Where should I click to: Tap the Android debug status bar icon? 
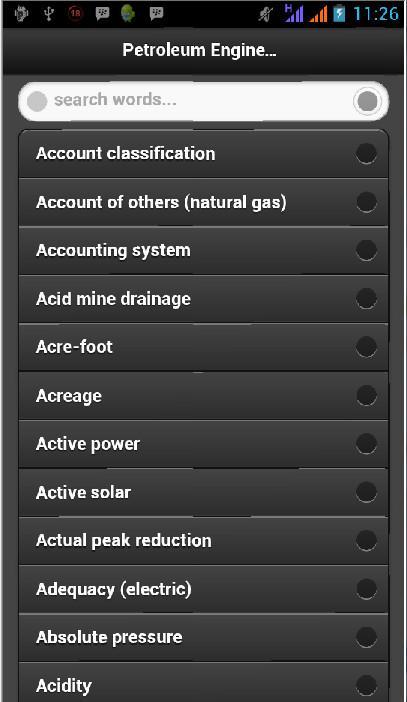coord(21,14)
